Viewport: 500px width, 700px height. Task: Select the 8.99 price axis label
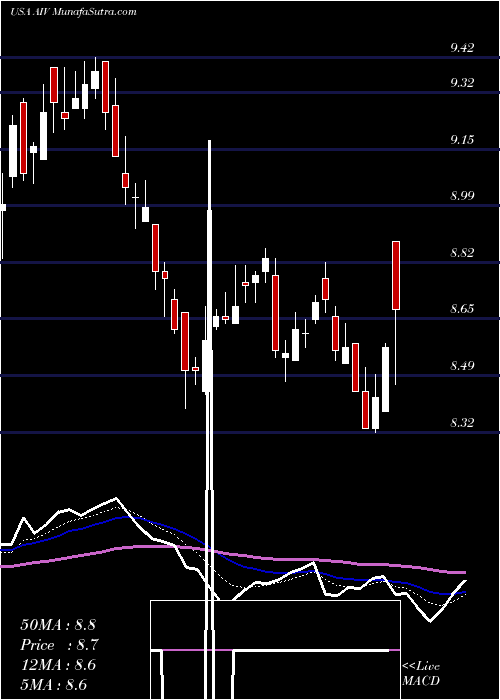[462, 196]
